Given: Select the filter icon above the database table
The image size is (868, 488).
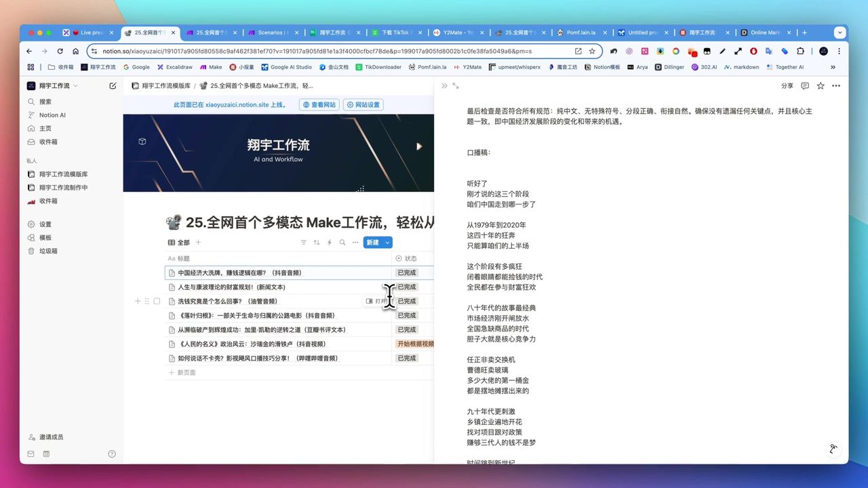Looking at the screenshot, I should [x=304, y=242].
